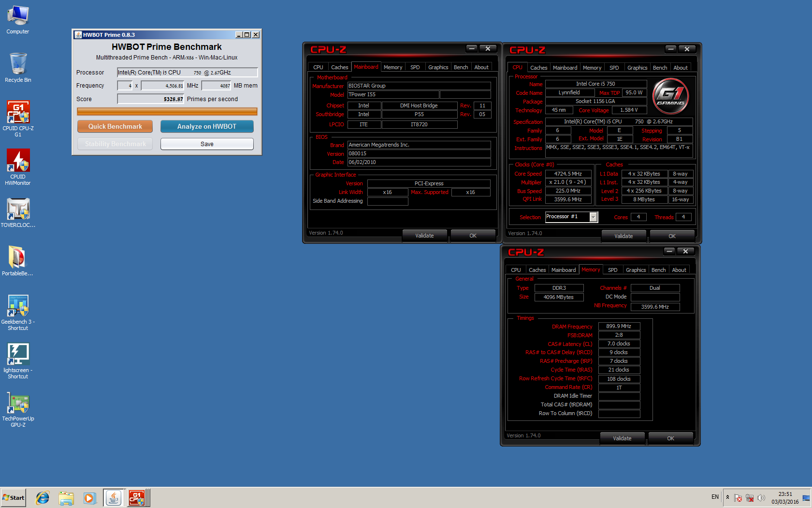Open CPU tab in the memory CPU-Z window
812x508 pixels.
point(516,270)
